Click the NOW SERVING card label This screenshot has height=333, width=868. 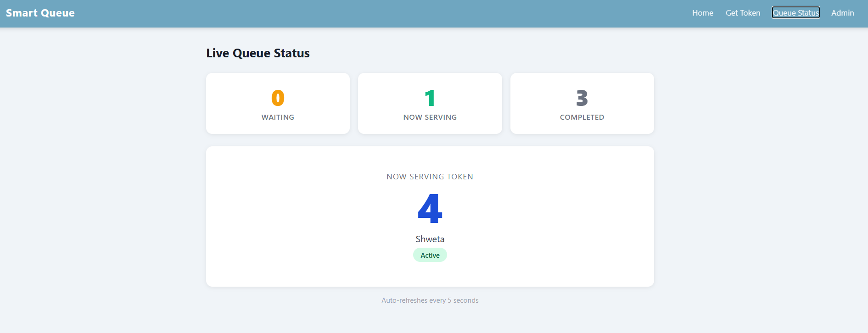[x=430, y=117]
